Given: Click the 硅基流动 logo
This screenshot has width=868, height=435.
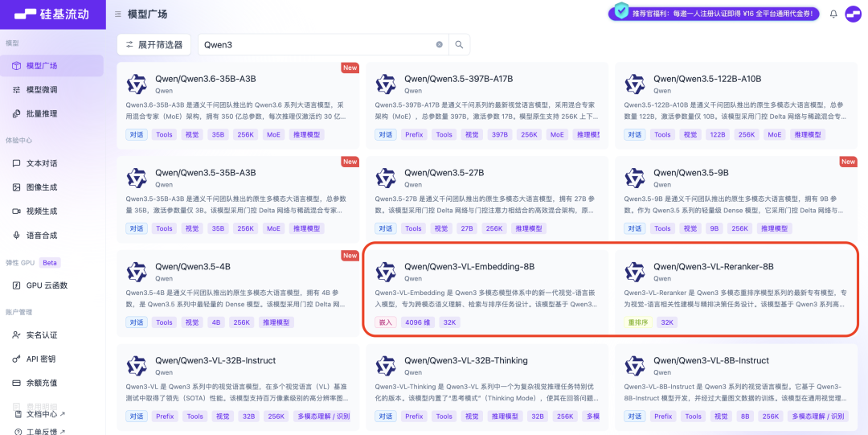Looking at the screenshot, I should coord(51,14).
